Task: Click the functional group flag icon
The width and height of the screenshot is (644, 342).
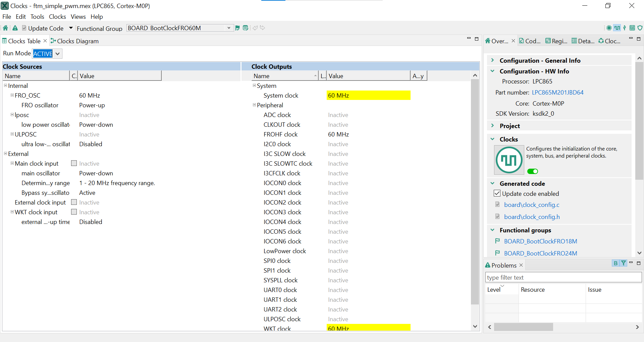Action: pyautogui.click(x=237, y=28)
